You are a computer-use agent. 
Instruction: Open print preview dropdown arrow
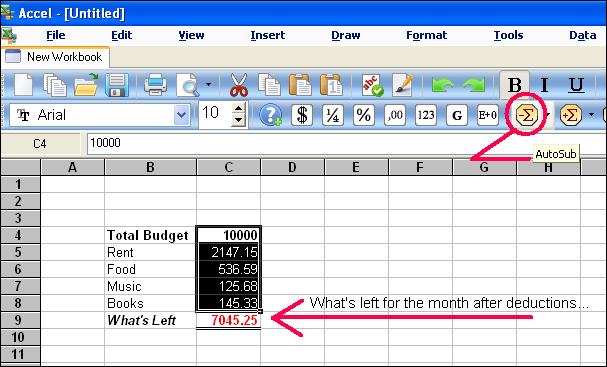coord(209,84)
